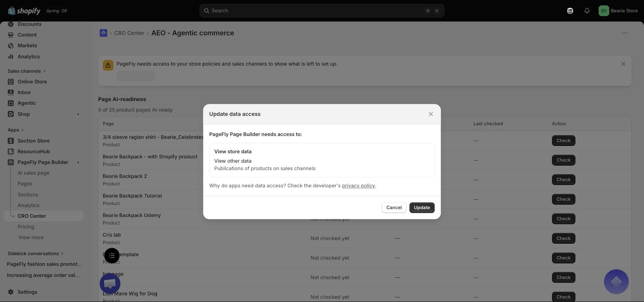Click the Shop channel icon
The width and height of the screenshot is (644, 302).
[11, 114]
